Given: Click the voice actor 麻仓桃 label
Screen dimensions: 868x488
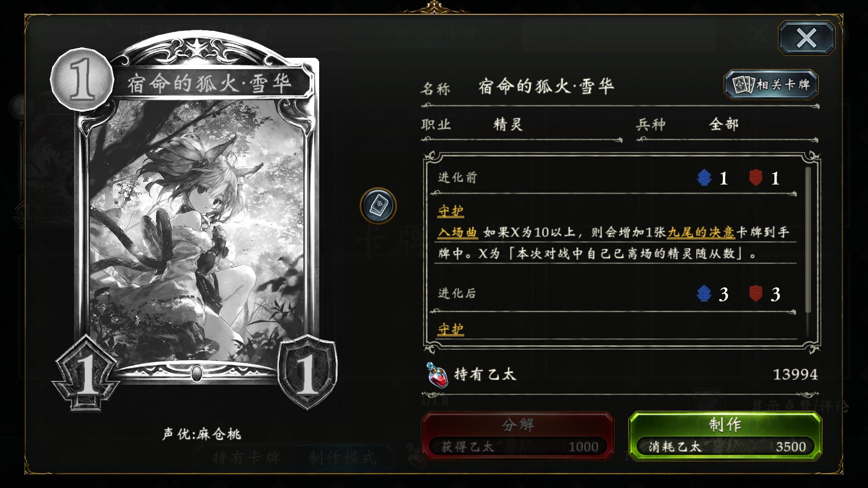Looking at the screenshot, I should [202, 434].
